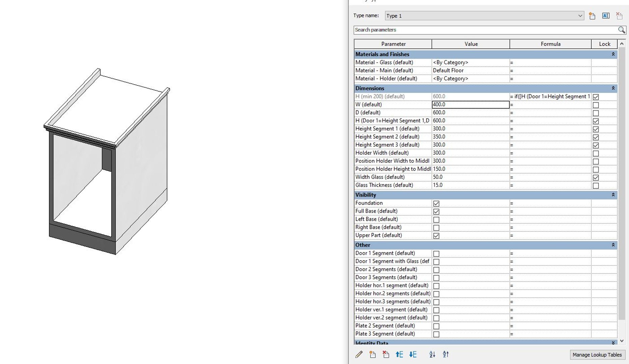The height and width of the screenshot is (364, 629).
Task: Click the New Parameter icon at bottom
Action: pyautogui.click(x=372, y=354)
